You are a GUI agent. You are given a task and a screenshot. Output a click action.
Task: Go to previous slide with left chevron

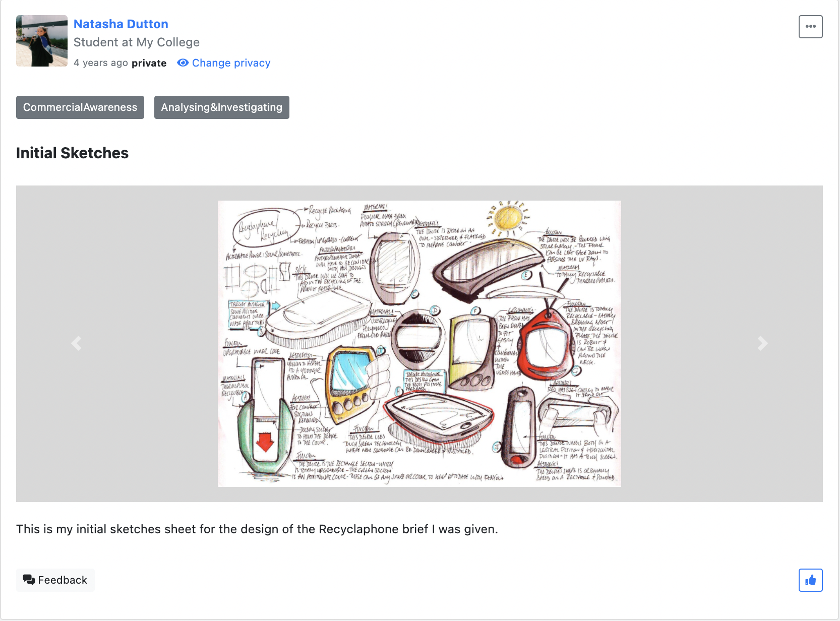[x=77, y=343]
